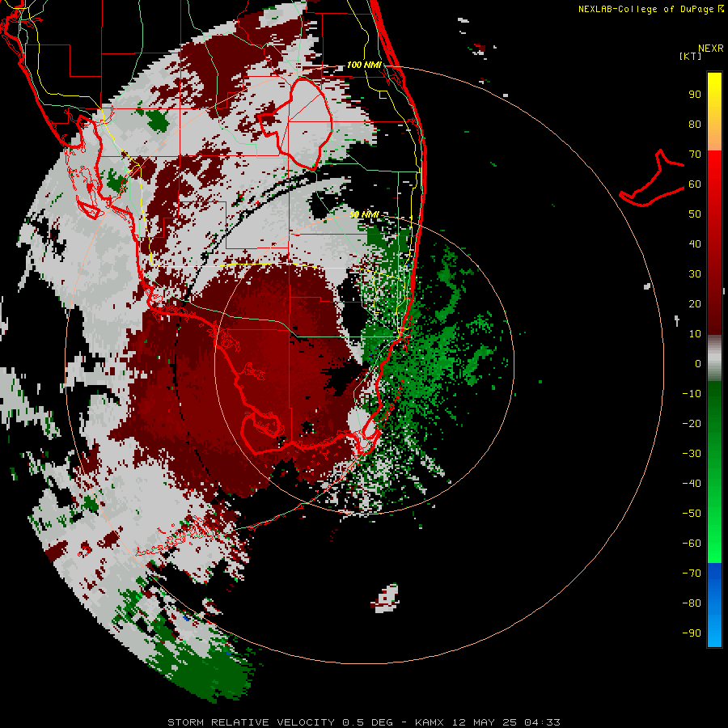Select the 50 NMI range ring label
Viewport: 728px width, 728px height.
[x=365, y=214]
